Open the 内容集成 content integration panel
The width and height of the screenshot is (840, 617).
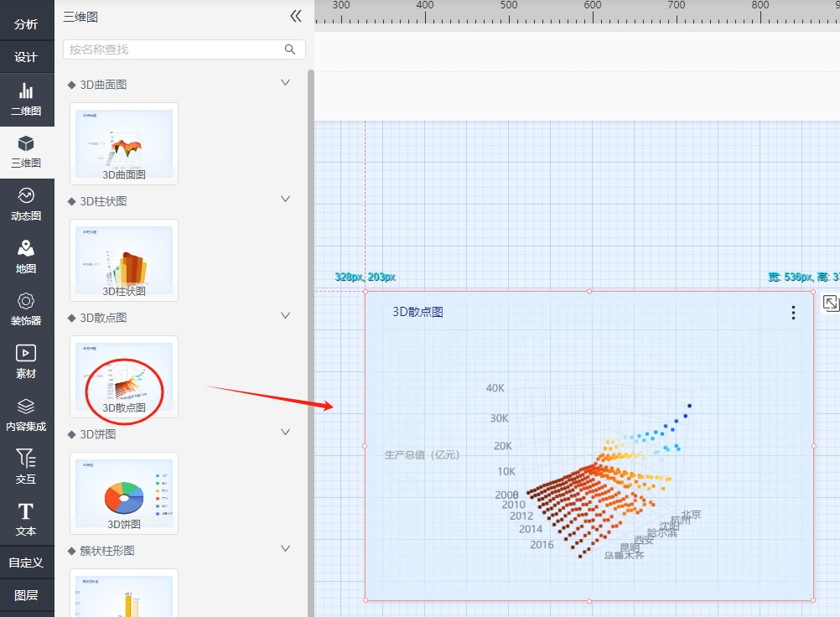(x=26, y=415)
